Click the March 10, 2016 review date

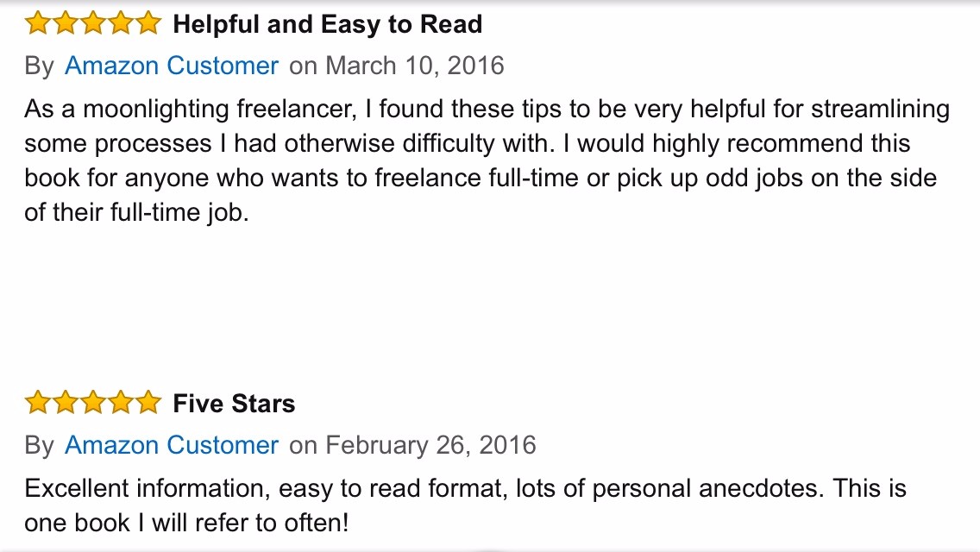(x=414, y=66)
